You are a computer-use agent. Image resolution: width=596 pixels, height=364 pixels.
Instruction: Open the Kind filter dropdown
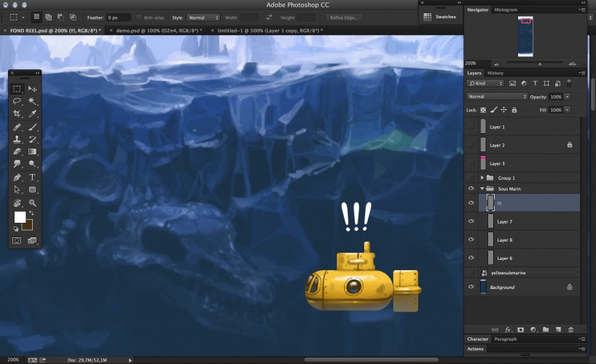[485, 84]
